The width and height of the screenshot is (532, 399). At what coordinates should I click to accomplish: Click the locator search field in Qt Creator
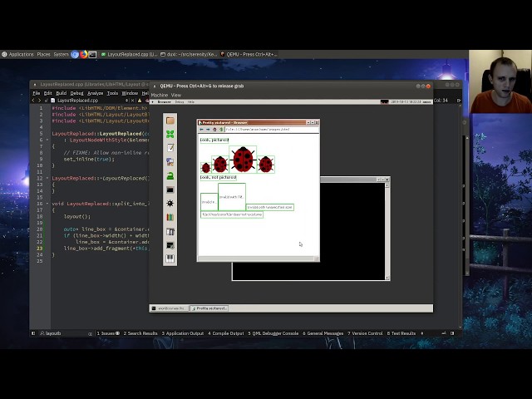(66, 333)
